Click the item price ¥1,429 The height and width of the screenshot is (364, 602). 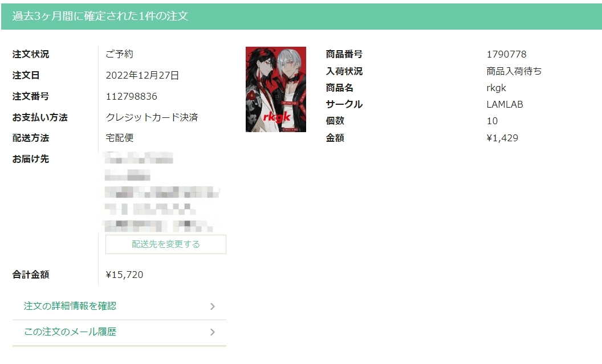click(x=502, y=138)
